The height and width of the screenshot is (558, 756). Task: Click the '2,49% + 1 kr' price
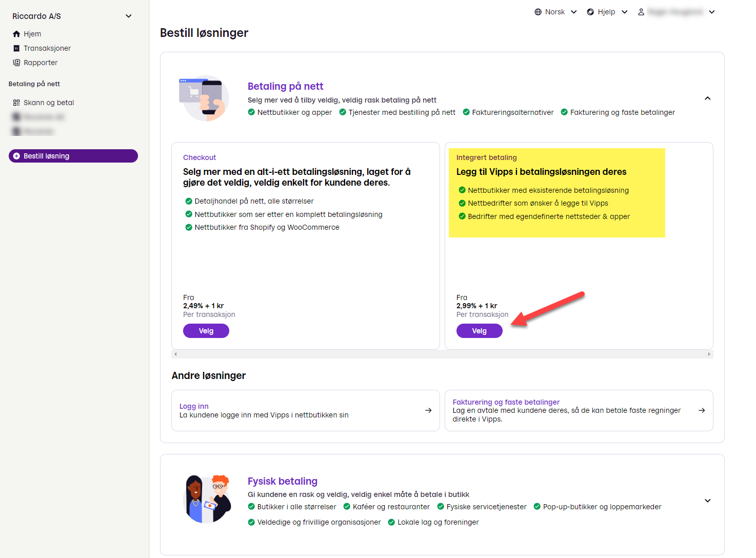tap(204, 306)
